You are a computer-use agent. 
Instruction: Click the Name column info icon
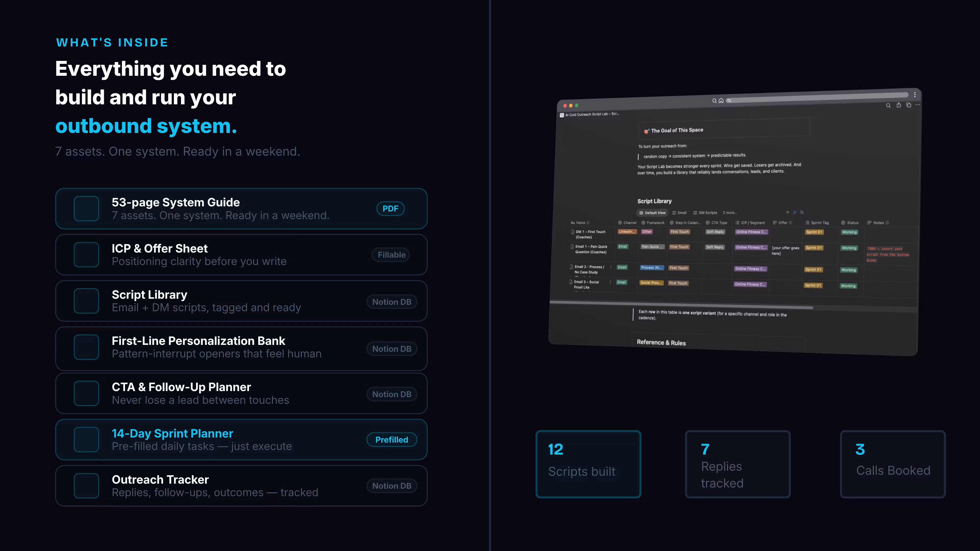[x=588, y=223]
